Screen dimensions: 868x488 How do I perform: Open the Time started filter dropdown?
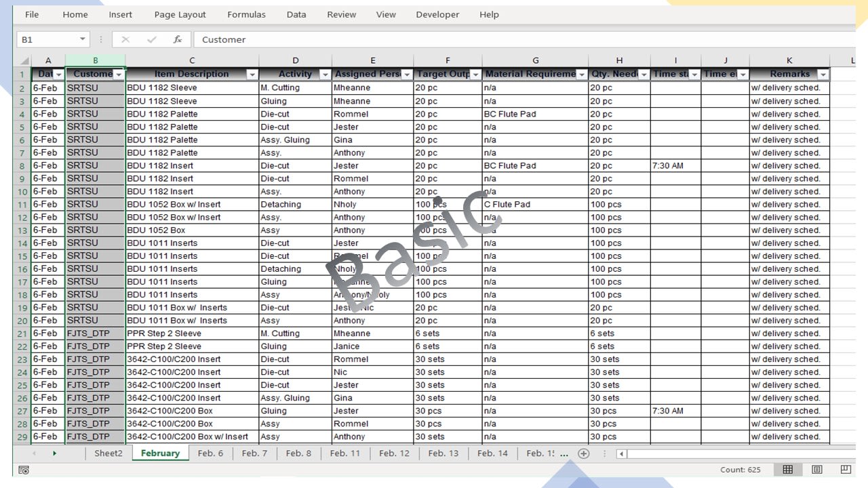pos(694,75)
